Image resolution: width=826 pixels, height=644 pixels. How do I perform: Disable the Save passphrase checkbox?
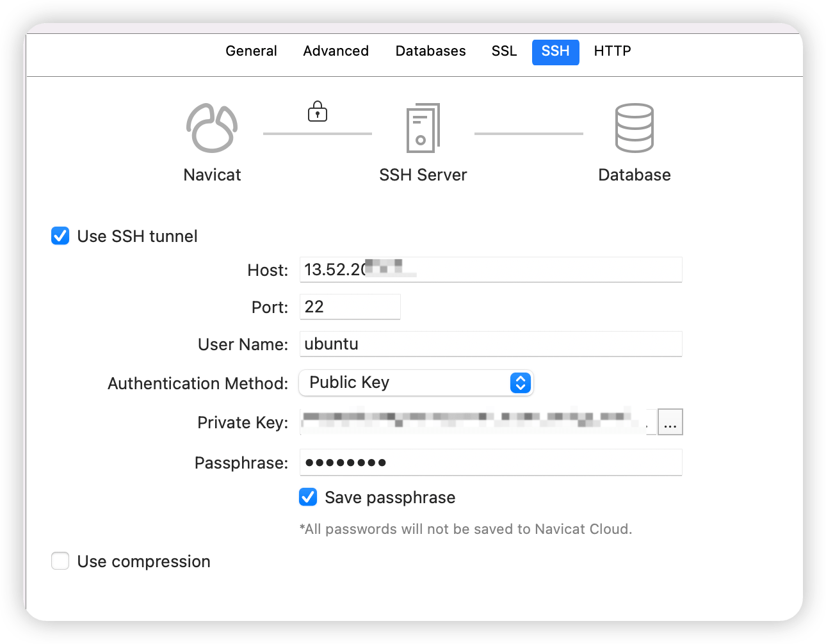click(308, 497)
